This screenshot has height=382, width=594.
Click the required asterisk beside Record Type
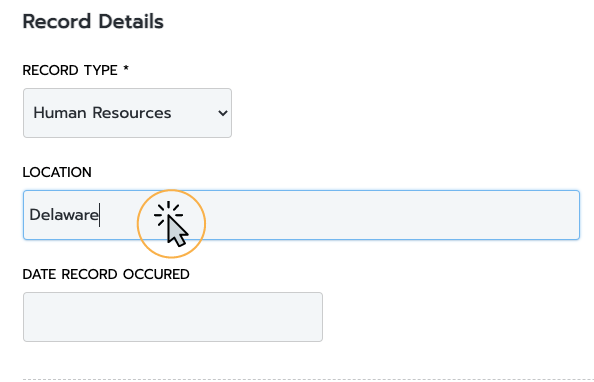[126, 69]
